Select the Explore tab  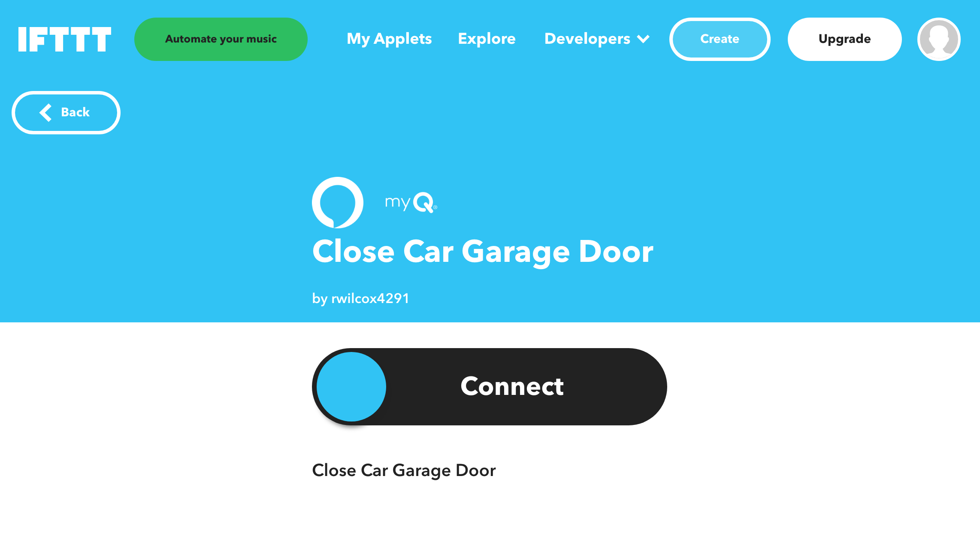pyautogui.click(x=487, y=38)
